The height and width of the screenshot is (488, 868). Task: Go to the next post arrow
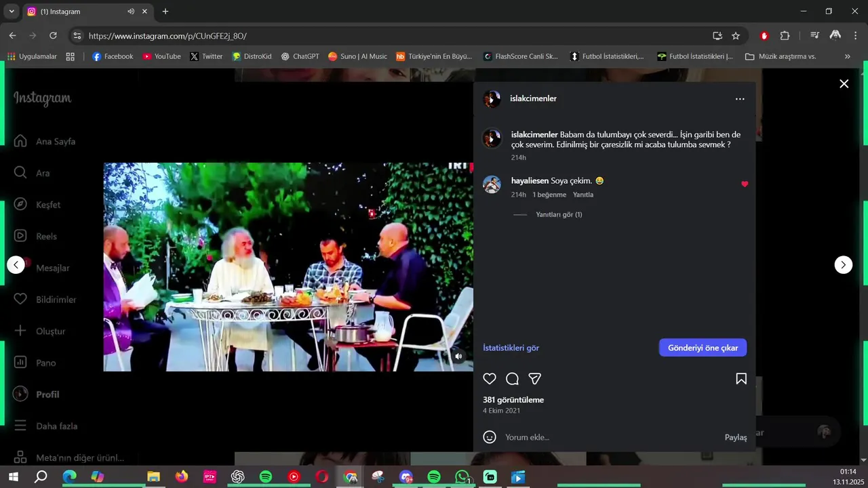tap(843, 265)
